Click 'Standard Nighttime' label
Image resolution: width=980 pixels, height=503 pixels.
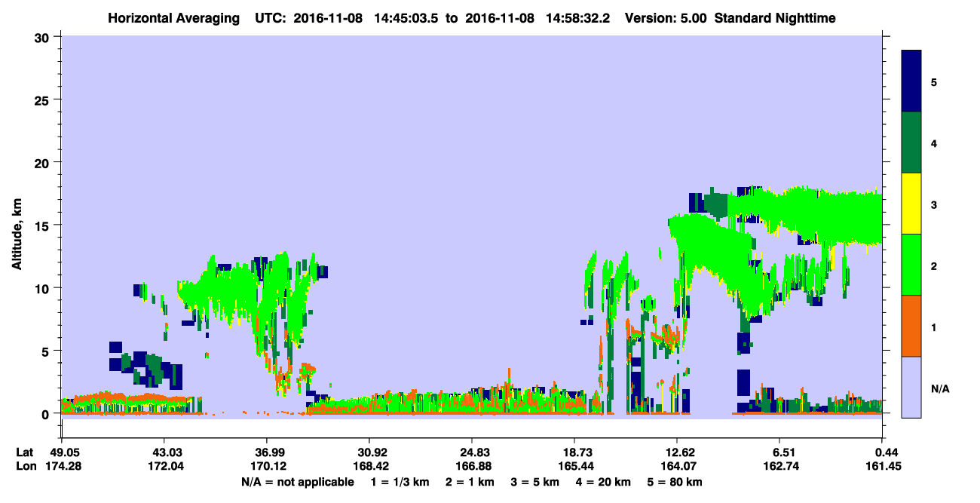pos(774,17)
